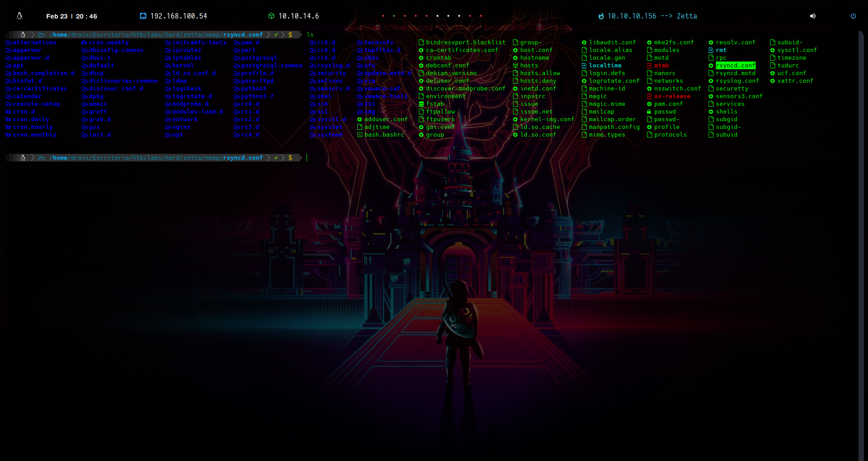Click the terminal vertical scrollbar on right edge
This screenshot has height=461, width=868.
[861, 244]
